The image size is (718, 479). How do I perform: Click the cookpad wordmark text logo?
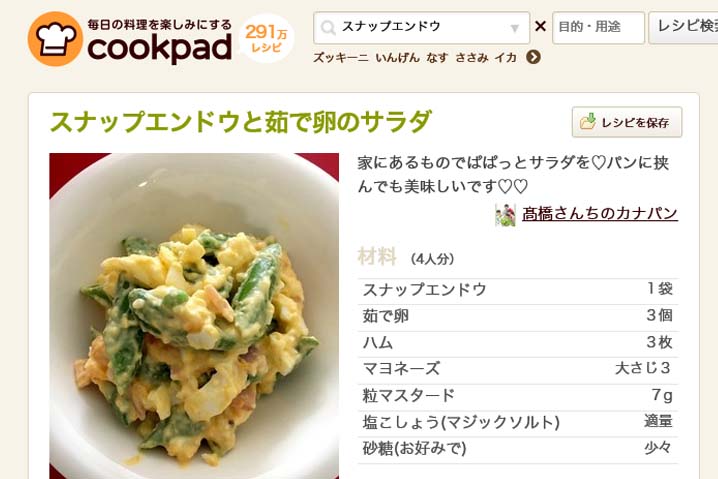click(x=160, y=49)
